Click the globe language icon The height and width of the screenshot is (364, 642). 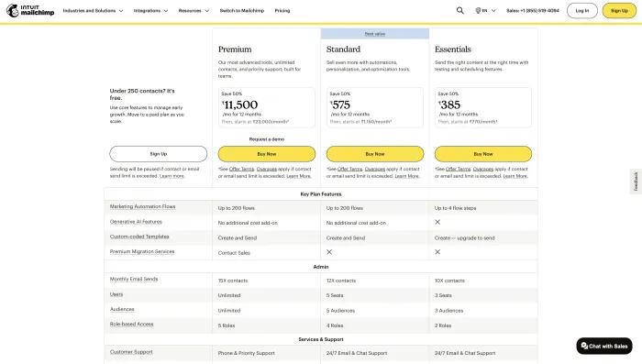pos(478,11)
